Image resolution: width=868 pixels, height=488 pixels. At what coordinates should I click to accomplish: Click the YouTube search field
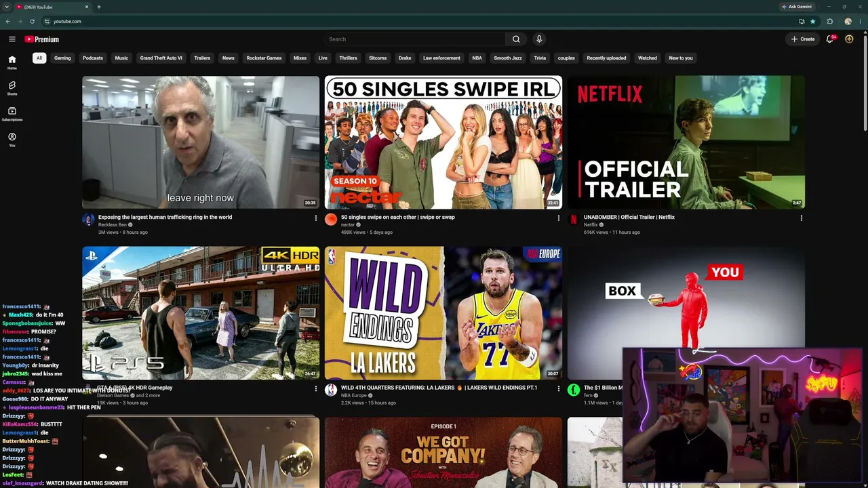pyautogui.click(x=414, y=39)
